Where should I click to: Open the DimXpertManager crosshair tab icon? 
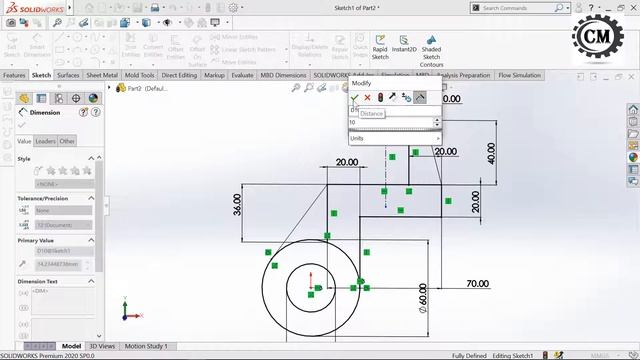tap(76, 98)
